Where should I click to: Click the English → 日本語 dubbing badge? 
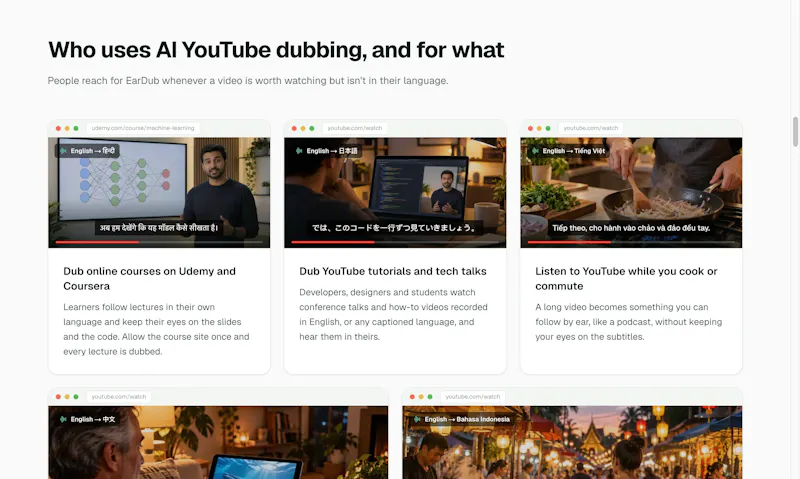(x=327, y=151)
